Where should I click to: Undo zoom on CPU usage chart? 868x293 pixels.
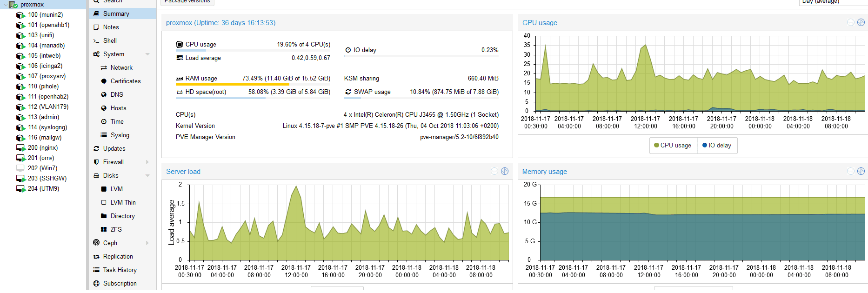[851, 22]
